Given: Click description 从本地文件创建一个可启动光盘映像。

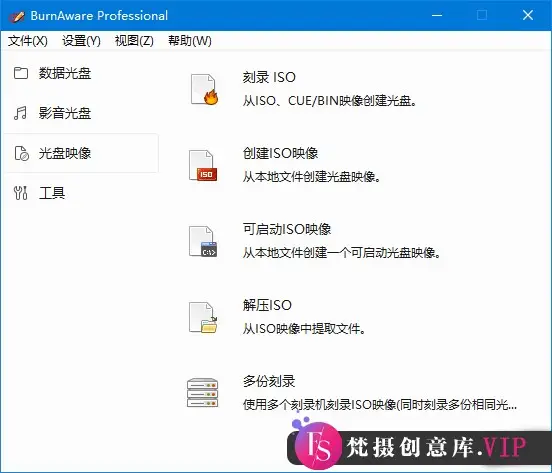Looking at the screenshot, I should (x=342, y=253).
